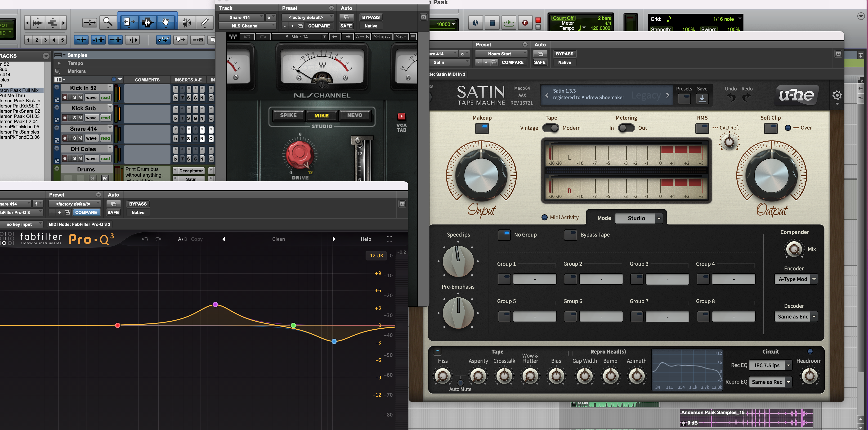Click the loop Play button in transport
The image size is (868, 430).
[509, 23]
